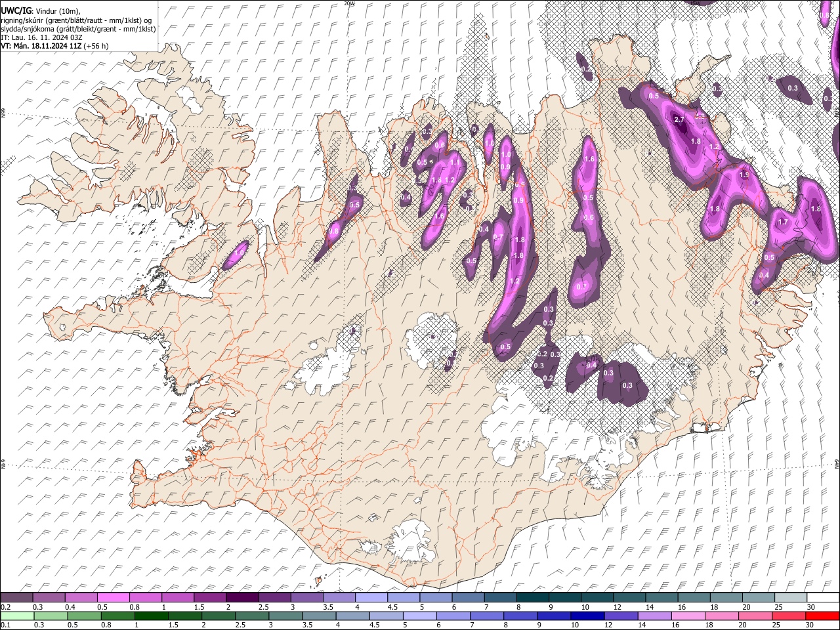840x630 pixels.
Task: Click the 1.9 precipitation value on the map
Action: point(744,175)
